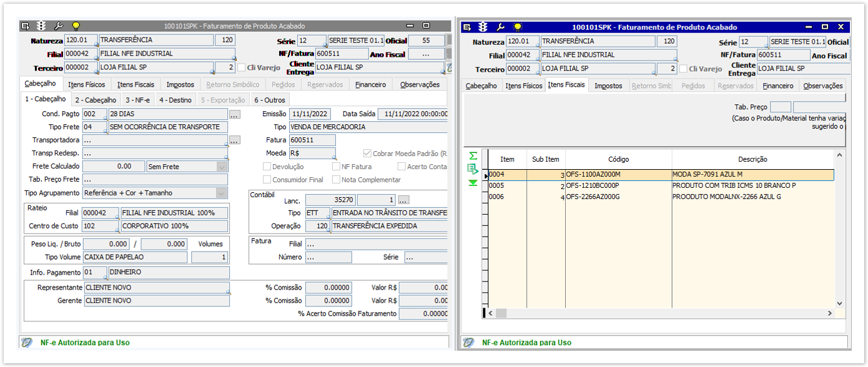Screen dimensions: 868x367
Task: Open the 3 - NF-e sub-tab
Action: [x=137, y=100]
